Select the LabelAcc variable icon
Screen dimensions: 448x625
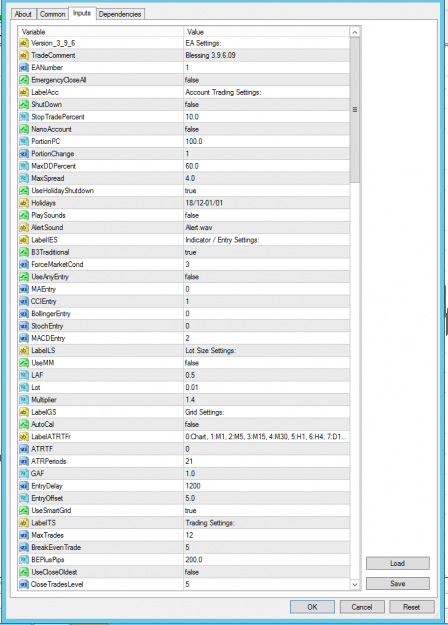(x=24, y=92)
